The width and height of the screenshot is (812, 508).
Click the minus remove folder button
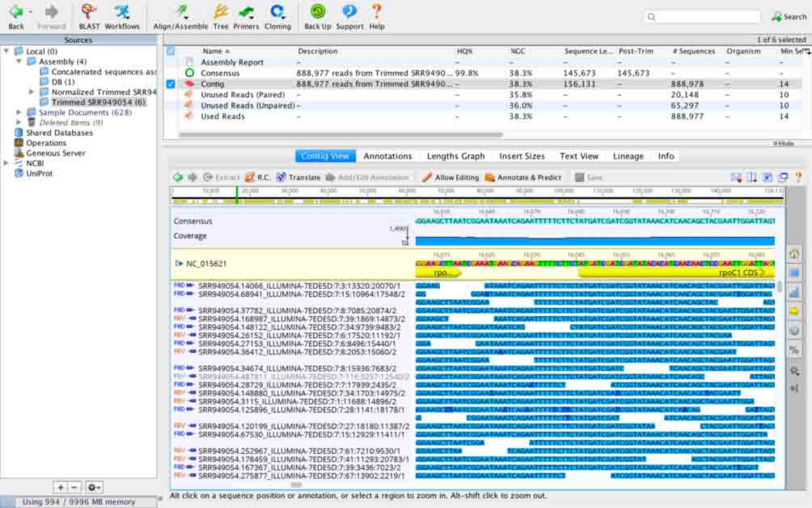click(74, 488)
